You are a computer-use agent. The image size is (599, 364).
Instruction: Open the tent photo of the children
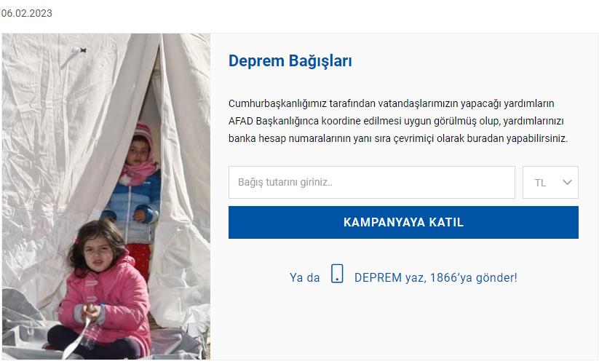pyautogui.click(x=106, y=197)
